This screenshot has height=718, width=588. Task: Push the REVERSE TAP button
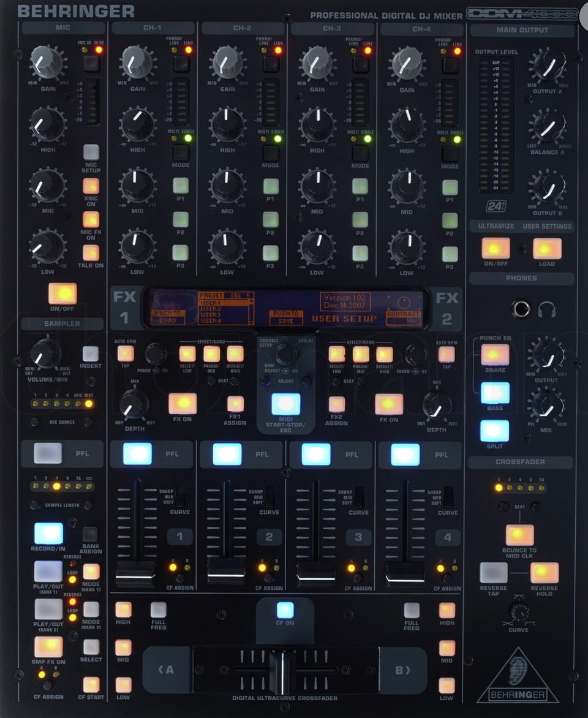[x=493, y=573]
